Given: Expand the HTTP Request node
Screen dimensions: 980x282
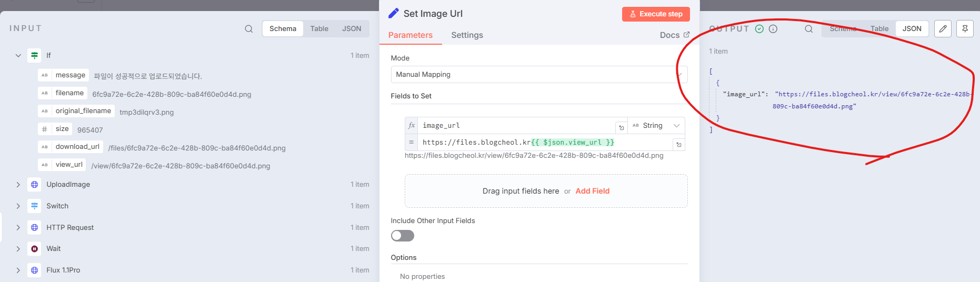Looking at the screenshot, I should click(18, 228).
